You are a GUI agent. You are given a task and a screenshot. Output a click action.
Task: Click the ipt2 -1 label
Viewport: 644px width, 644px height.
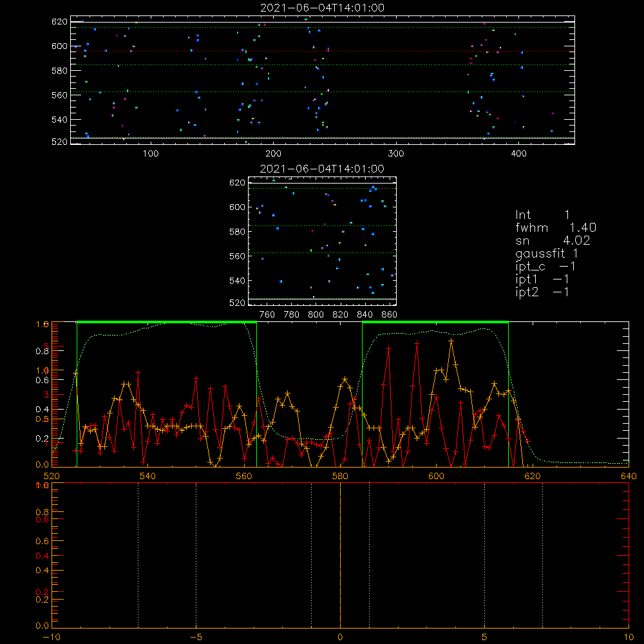point(542,292)
